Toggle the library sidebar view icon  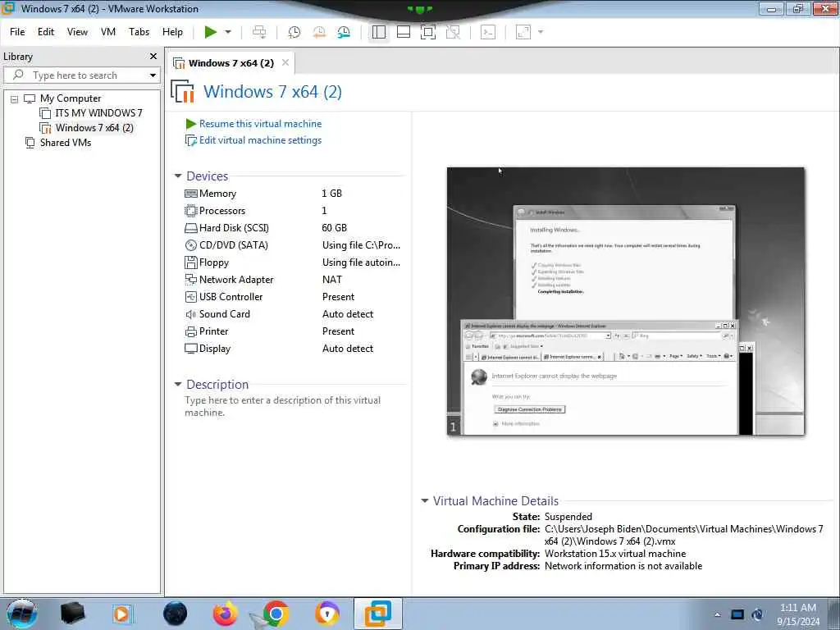click(x=379, y=32)
